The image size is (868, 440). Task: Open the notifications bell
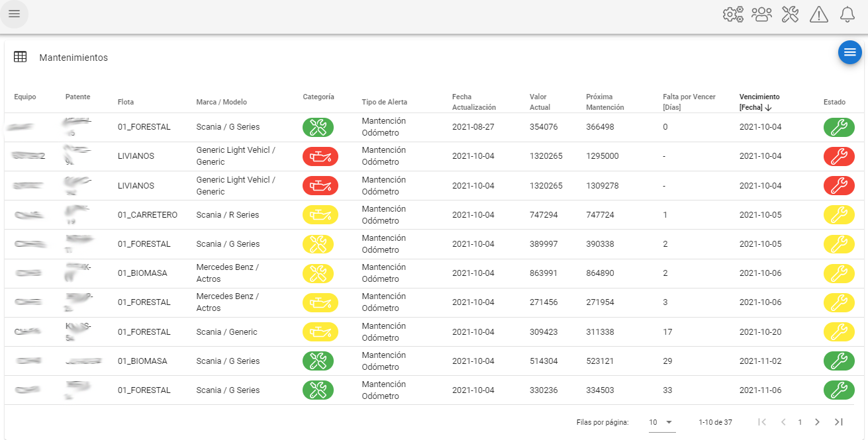tap(847, 14)
